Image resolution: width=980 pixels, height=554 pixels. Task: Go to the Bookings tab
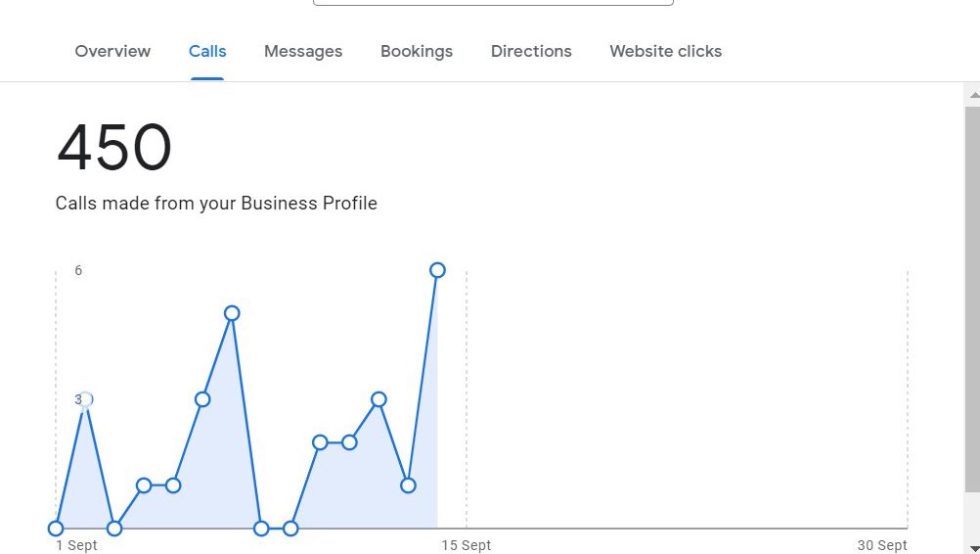tap(417, 51)
